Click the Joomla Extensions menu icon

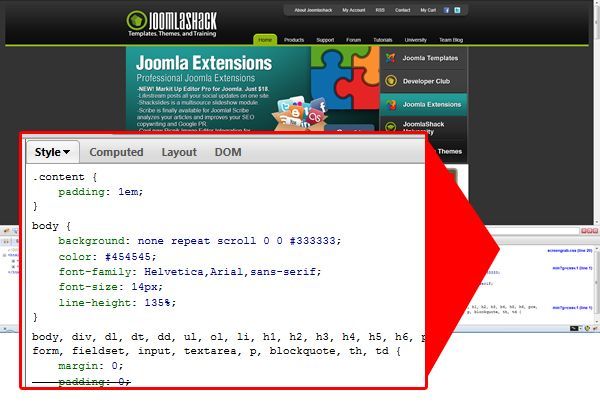[391, 104]
